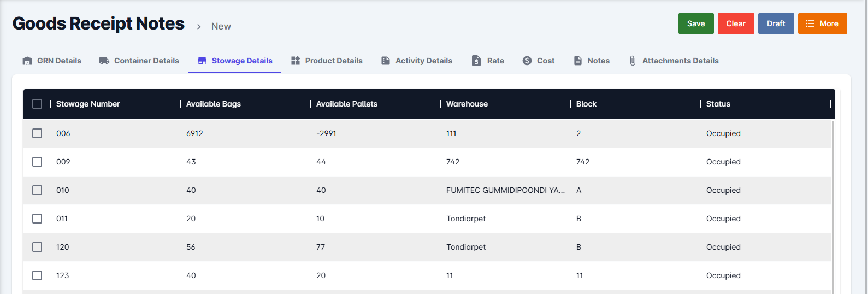868x294 pixels.
Task: Check the box for stowage 006
Action: [x=37, y=133]
